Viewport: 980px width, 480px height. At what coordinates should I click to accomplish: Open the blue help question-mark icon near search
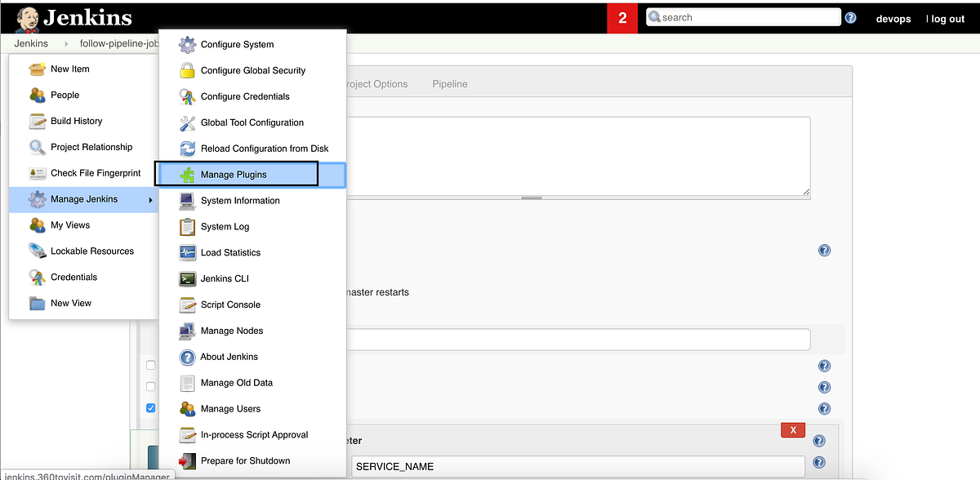(x=849, y=16)
